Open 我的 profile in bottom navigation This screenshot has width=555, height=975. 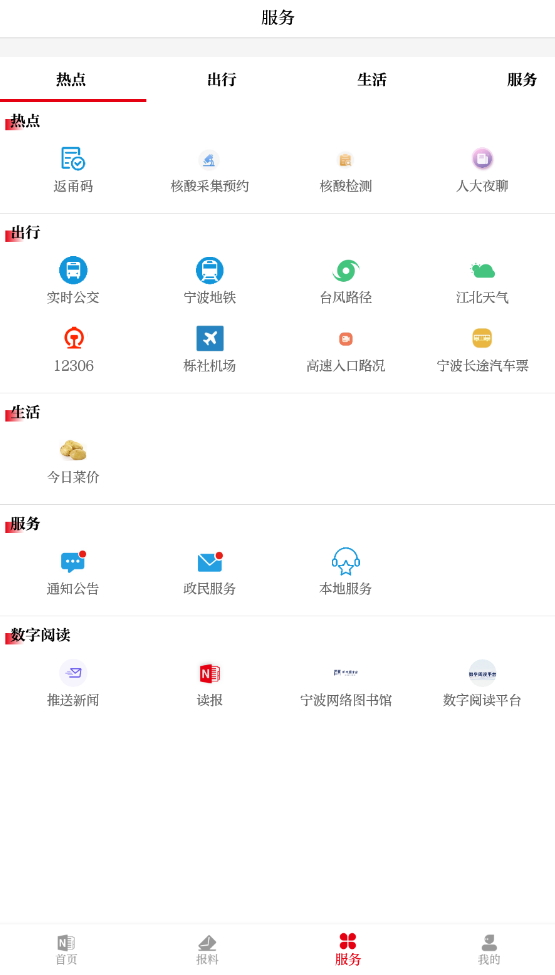(488, 950)
